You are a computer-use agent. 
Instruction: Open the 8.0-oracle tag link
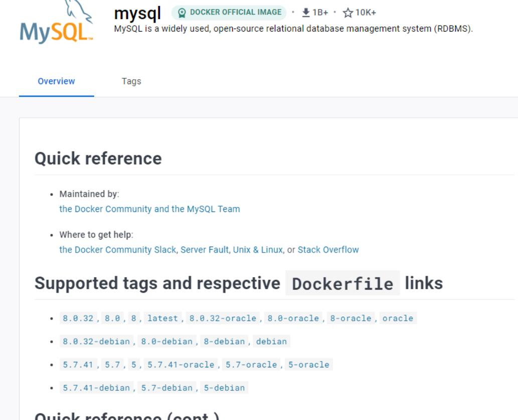(x=293, y=318)
